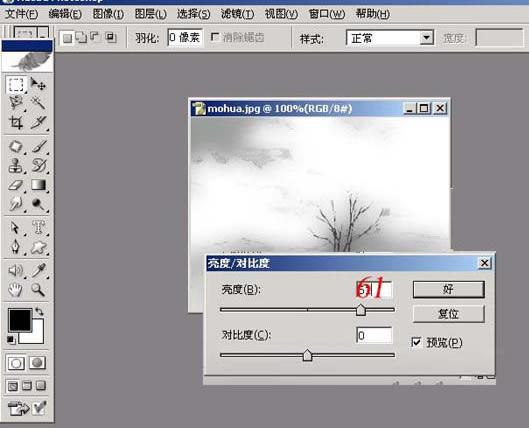Select the Healing Brush tool

coord(16,147)
